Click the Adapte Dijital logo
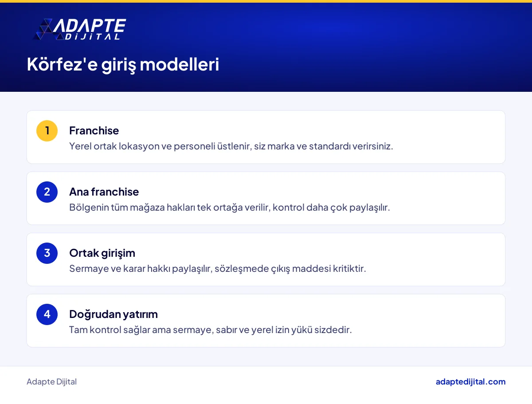Screen dimensions: 532x404 pos(80,29)
